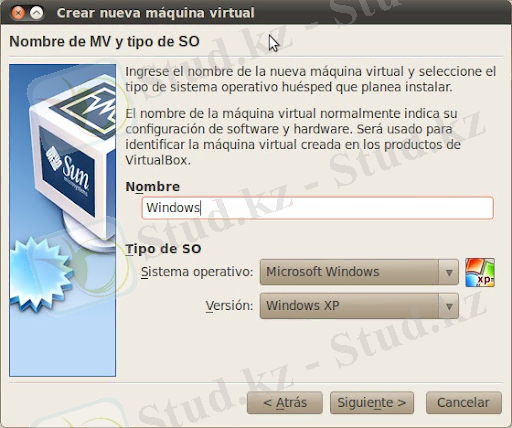Close the Crear nueva máquina virtual window
Viewport: 512px width, 428px height.
coord(18,13)
